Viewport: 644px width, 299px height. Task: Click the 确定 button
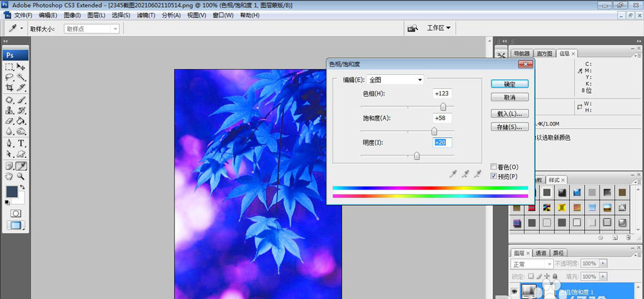coord(509,84)
